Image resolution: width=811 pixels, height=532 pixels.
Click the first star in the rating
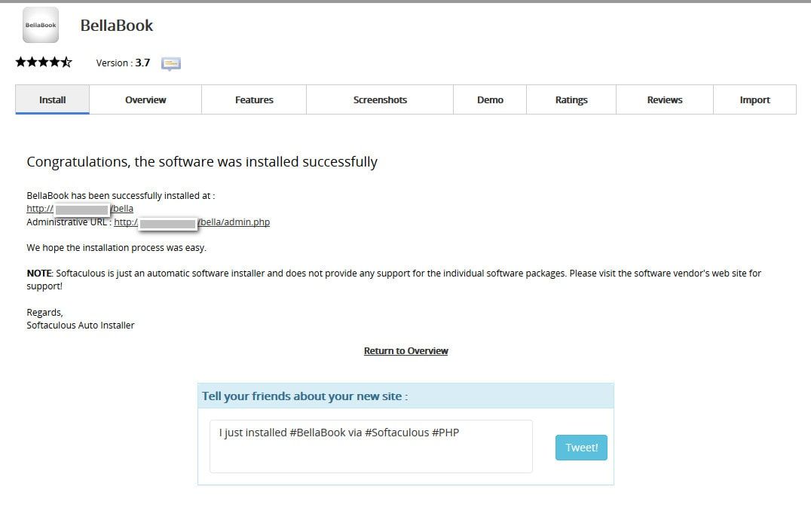pos(21,63)
